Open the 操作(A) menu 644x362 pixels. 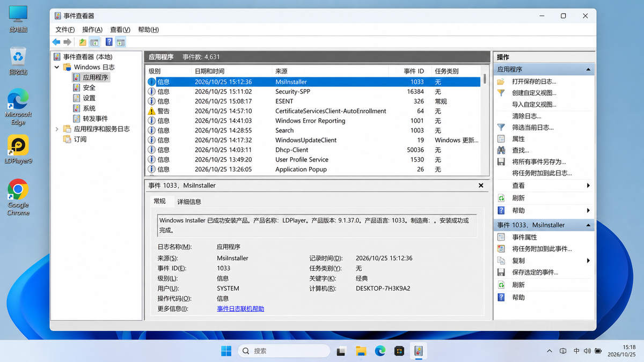[x=92, y=29]
